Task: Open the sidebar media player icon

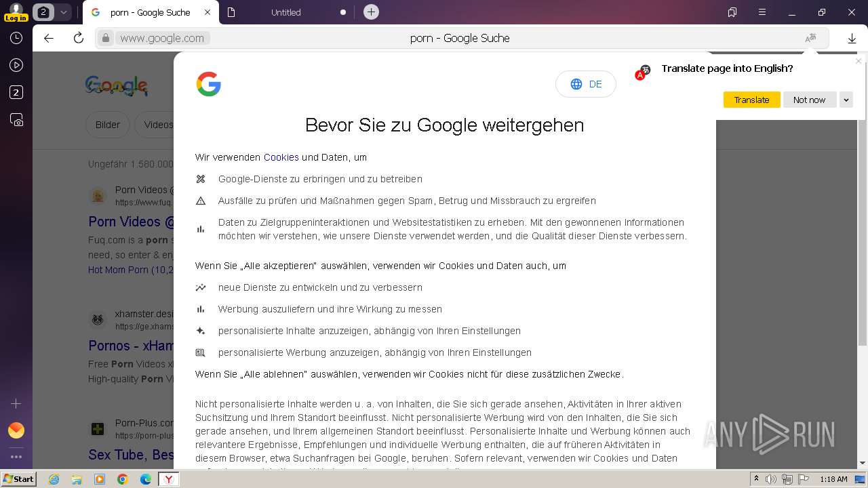Action: [x=16, y=66]
